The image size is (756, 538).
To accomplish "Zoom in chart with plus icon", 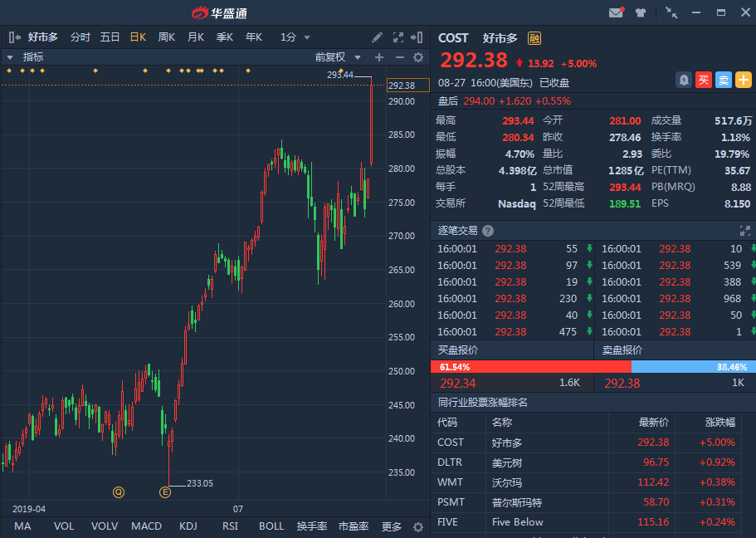I will click(x=379, y=57).
